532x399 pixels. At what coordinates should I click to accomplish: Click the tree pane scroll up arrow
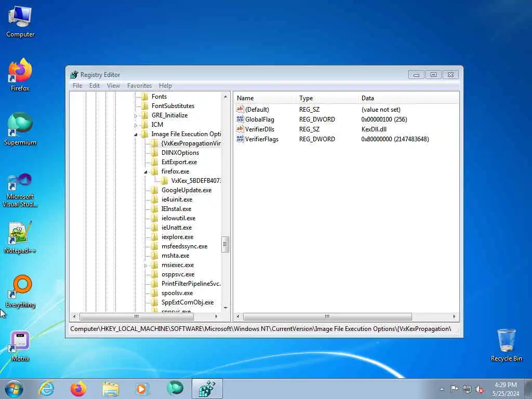pos(225,97)
